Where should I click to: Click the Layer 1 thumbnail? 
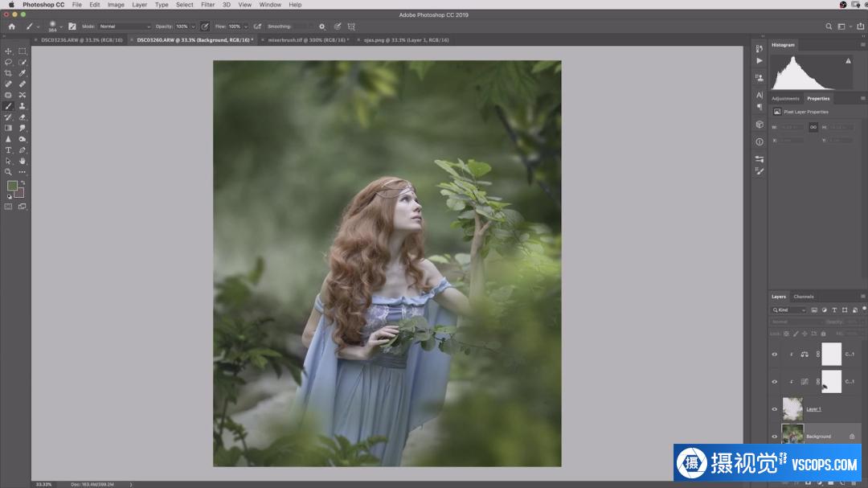pyautogui.click(x=792, y=408)
